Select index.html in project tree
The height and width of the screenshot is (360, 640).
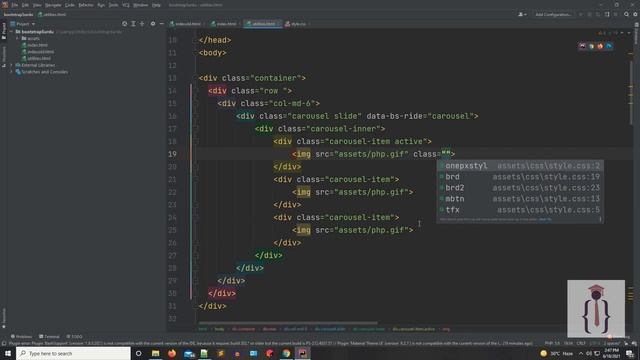37,45
